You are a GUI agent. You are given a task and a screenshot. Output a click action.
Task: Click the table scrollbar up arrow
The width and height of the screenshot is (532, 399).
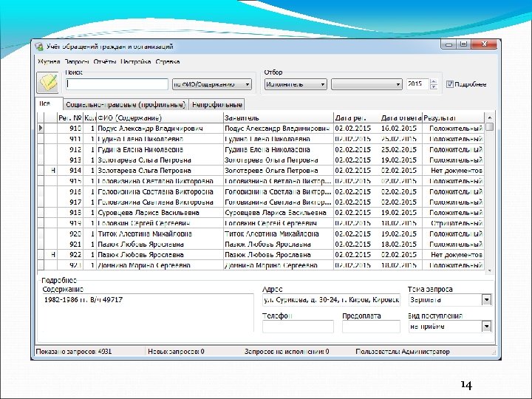(x=490, y=117)
